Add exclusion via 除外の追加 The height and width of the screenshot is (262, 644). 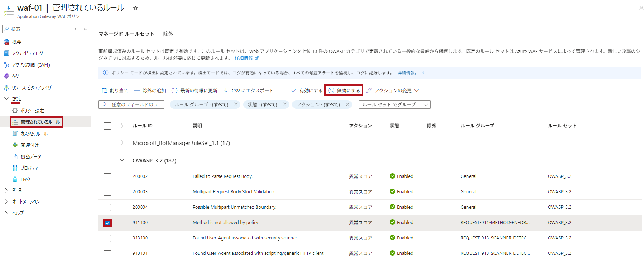(150, 91)
